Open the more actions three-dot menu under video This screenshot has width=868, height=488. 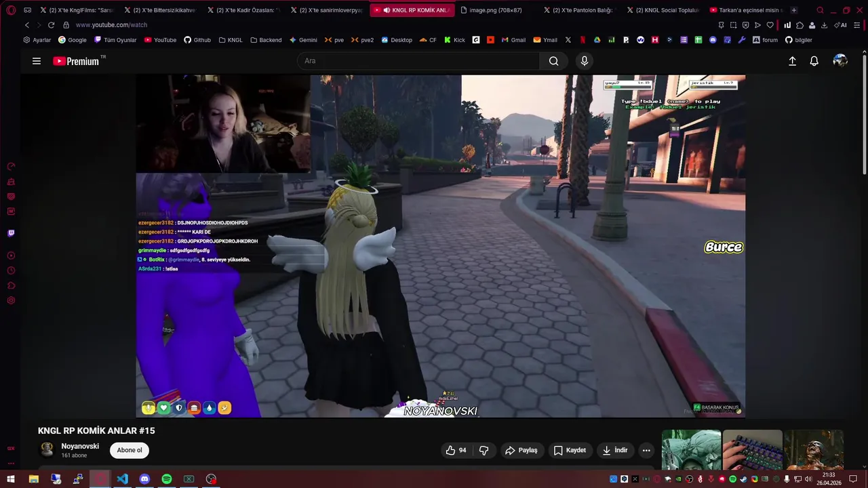click(646, 450)
